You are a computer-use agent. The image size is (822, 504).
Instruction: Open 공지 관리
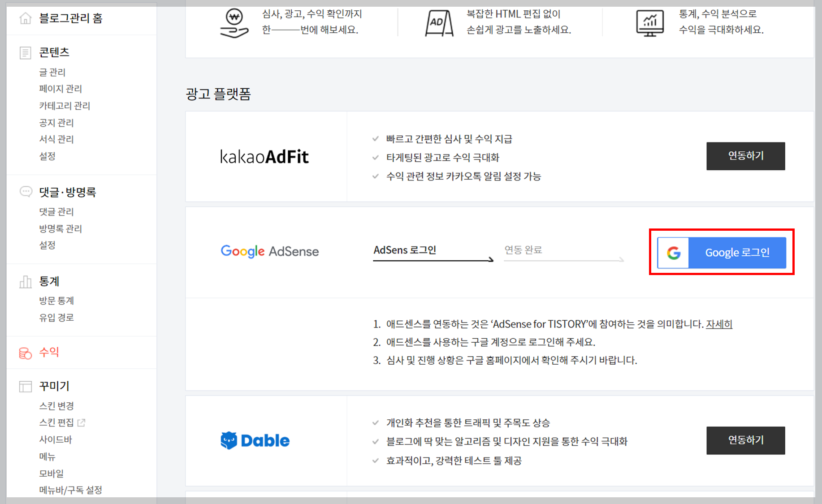pyautogui.click(x=56, y=123)
